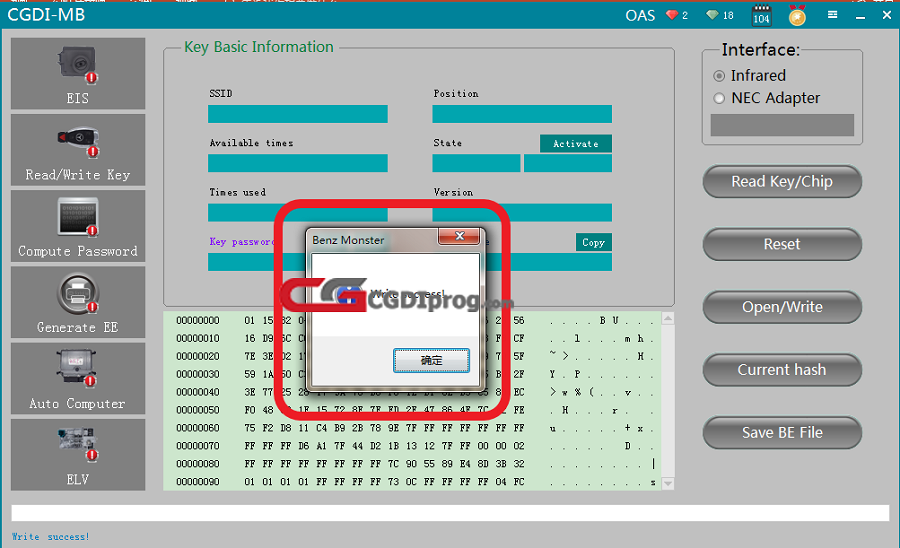Click the Copy button
Viewport: 900px width, 548px height.
pyautogui.click(x=593, y=242)
